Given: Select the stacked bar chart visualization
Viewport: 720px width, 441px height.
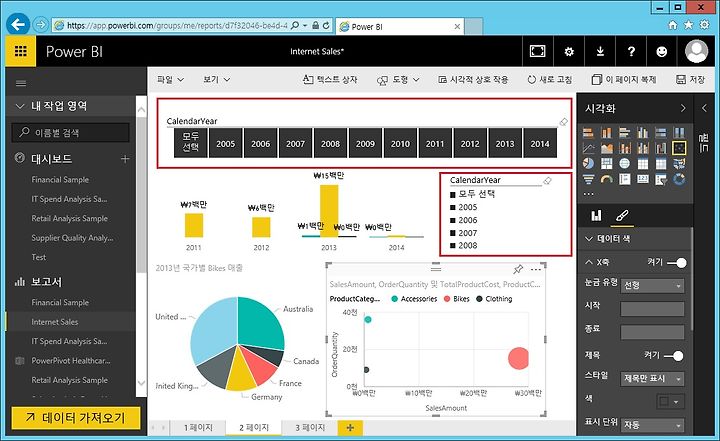Looking at the screenshot, I should pyautogui.click(x=588, y=133).
